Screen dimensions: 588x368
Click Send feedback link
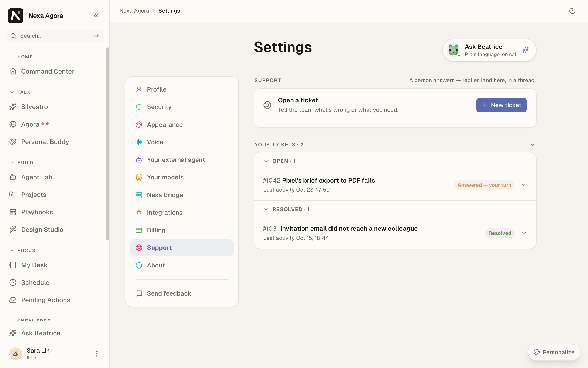click(x=182, y=293)
